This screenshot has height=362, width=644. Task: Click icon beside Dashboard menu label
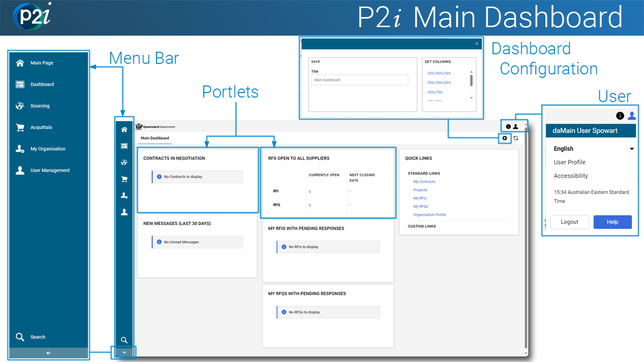click(20, 84)
